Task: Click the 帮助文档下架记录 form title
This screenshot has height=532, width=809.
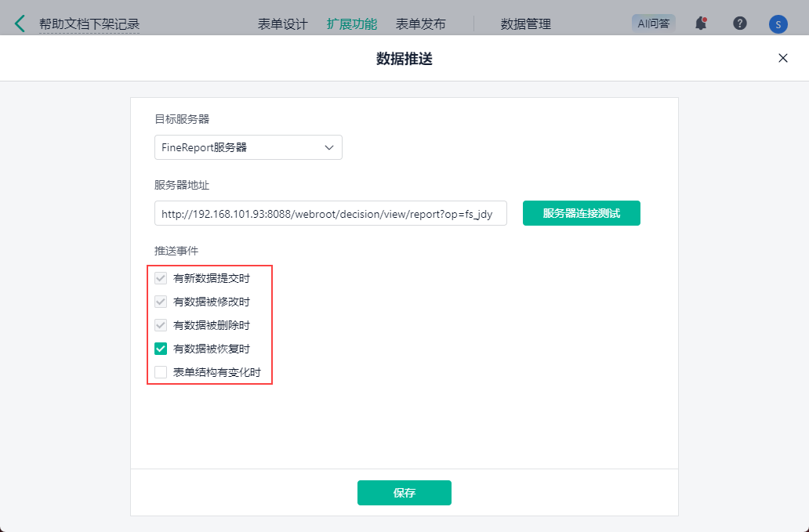Action: click(89, 24)
